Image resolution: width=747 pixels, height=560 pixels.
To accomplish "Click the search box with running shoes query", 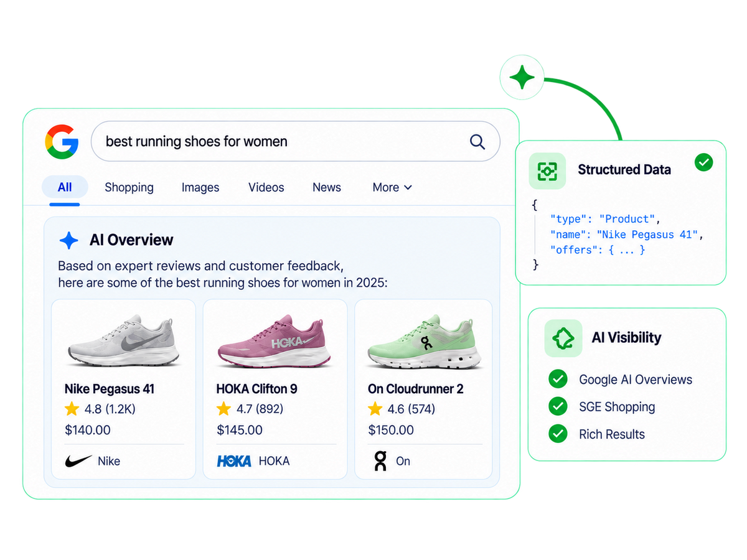I will pyautogui.click(x=295, y=141).
